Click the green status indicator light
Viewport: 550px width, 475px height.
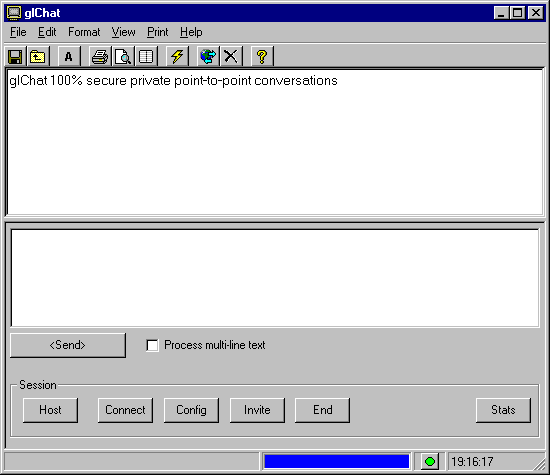click(430, 461)
